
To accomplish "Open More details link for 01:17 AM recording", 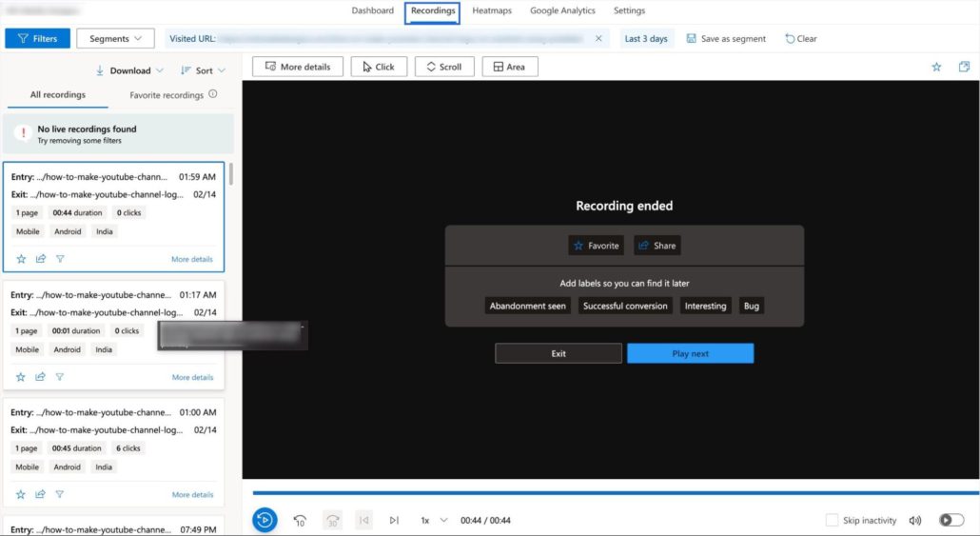I will pyautogui.click(x=192, y=377).
